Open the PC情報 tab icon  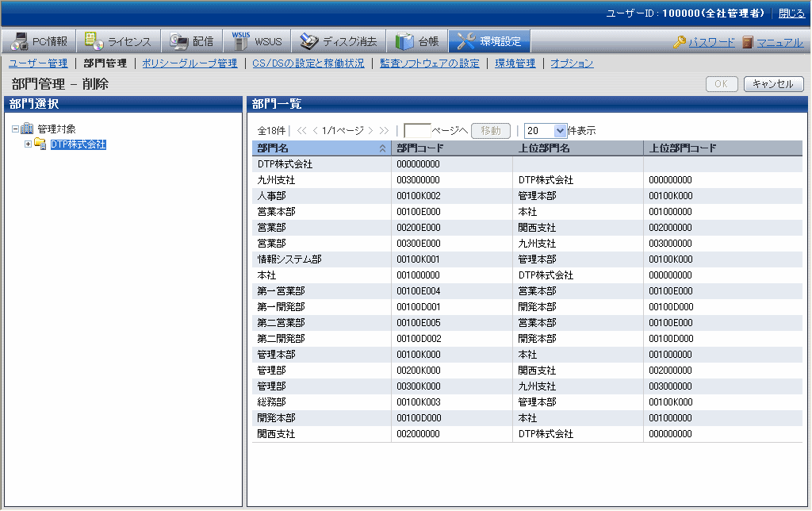pyautogui.click(x=19, y=41)
